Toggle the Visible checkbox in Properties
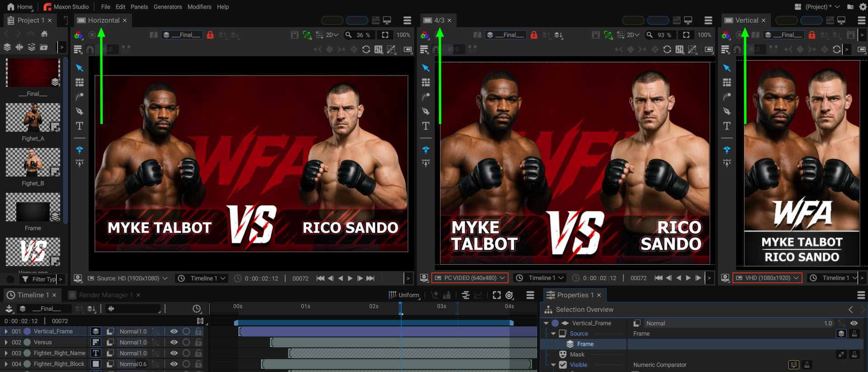 point(563,365)
